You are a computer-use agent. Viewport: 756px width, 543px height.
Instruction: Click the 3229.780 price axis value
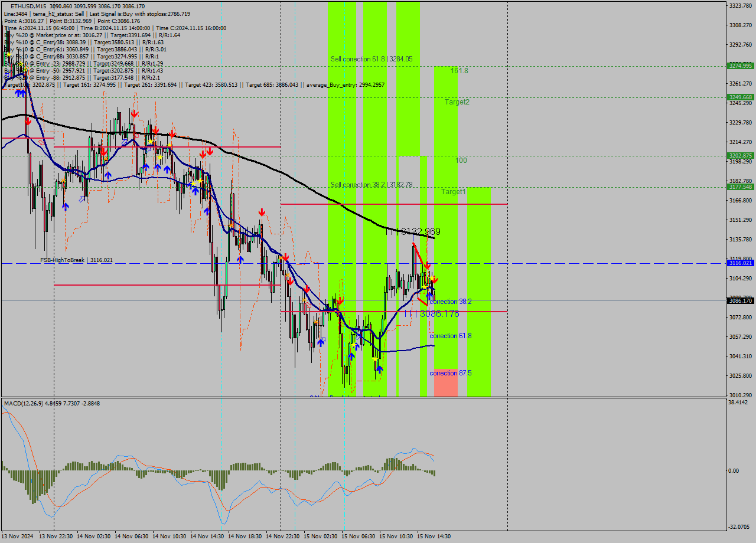pos(741,122)
